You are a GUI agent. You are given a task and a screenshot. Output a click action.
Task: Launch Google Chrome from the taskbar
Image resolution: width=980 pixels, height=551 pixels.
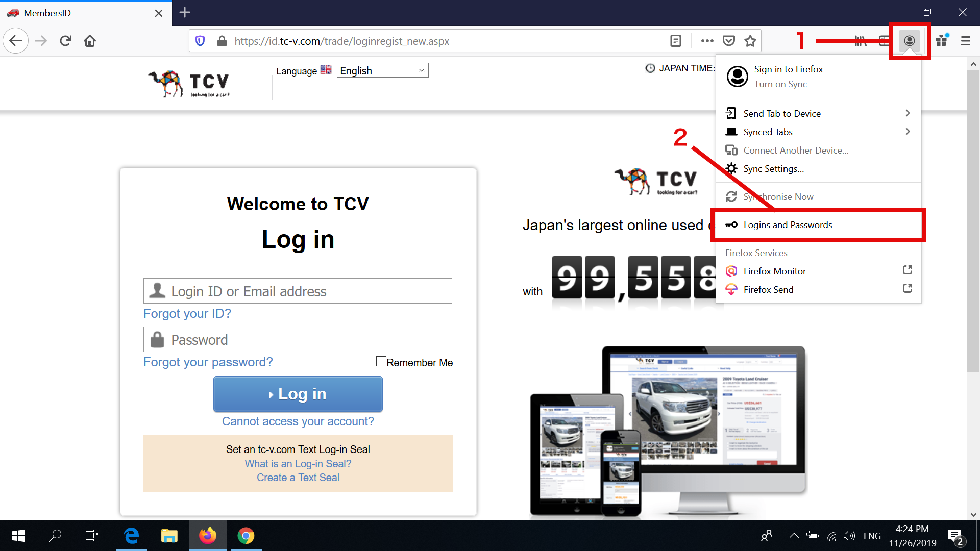click(246, 536)
